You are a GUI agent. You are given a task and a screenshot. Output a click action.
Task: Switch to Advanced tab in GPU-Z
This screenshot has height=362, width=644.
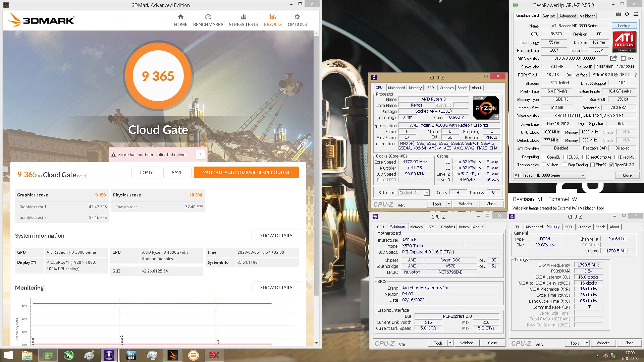pos(568,16)
